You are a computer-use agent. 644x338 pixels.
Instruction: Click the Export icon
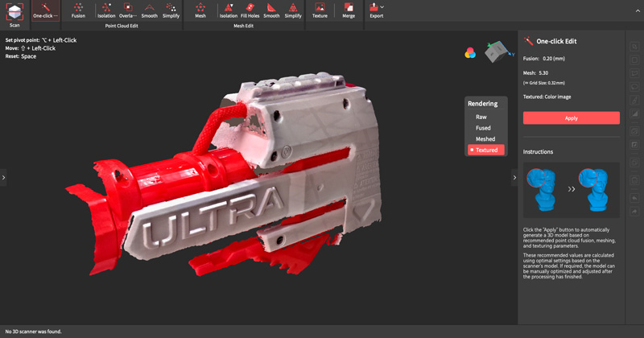374,7
